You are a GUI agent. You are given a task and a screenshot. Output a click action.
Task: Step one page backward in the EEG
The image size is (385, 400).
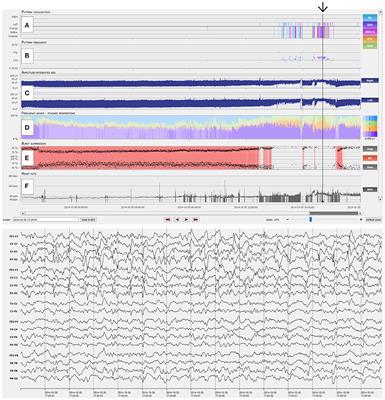click(x=177, y=219)
